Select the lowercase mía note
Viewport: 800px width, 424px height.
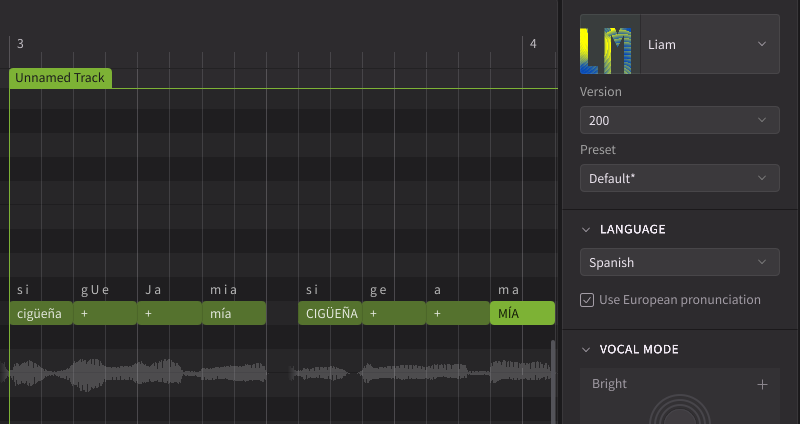tap(234, 313)
